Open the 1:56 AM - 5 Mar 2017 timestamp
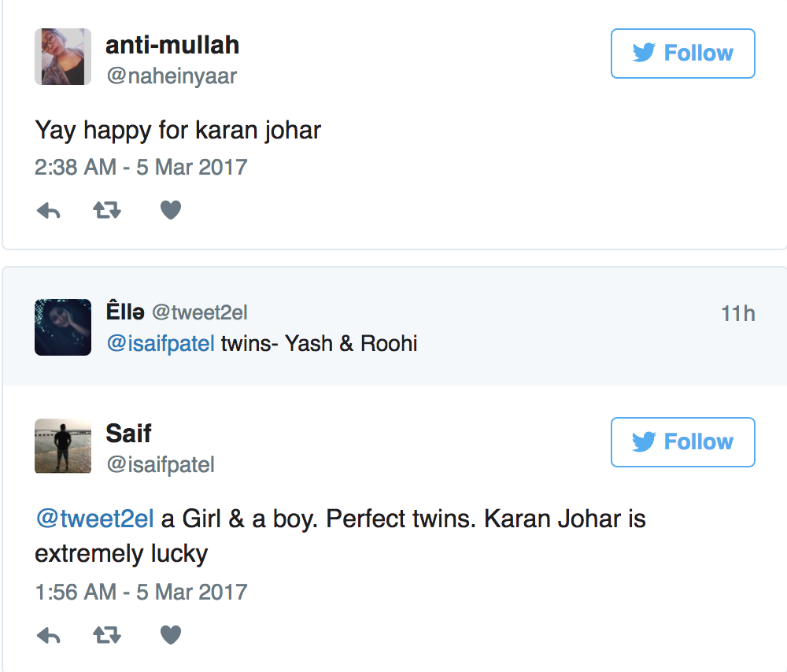 click(x=141, y=592)
